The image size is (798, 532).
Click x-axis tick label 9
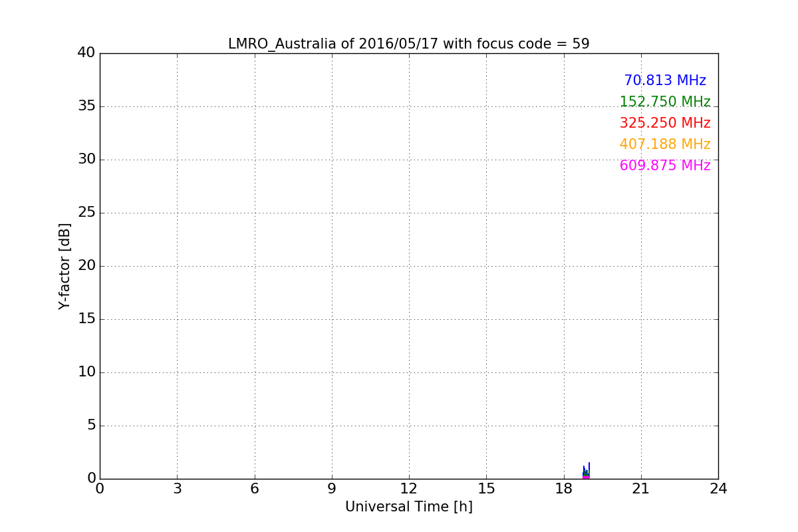(x=332, y=489)
